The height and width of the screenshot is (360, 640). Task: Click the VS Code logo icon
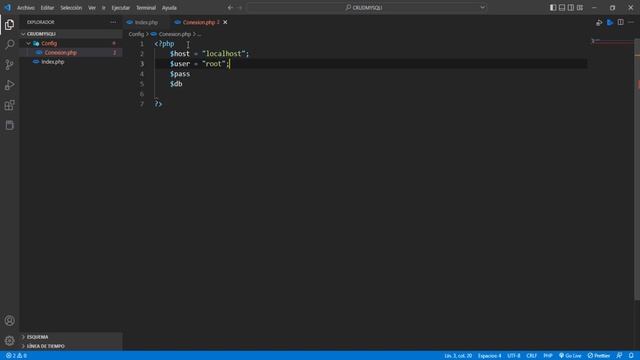[7, 7]
